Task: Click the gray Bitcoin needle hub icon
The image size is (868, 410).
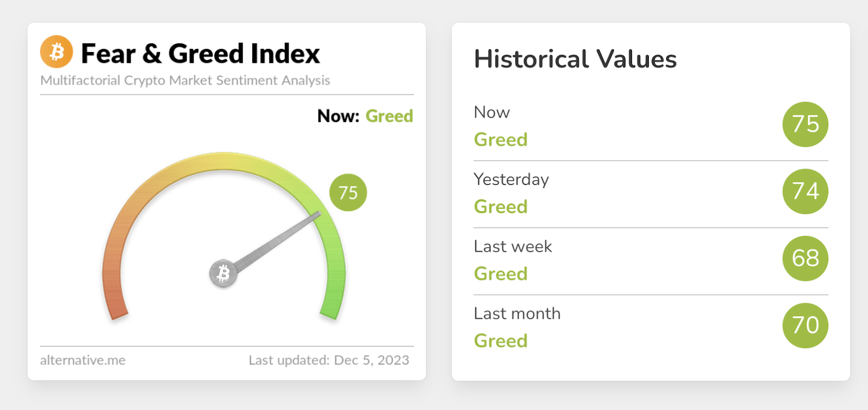Action: (223, 274)
